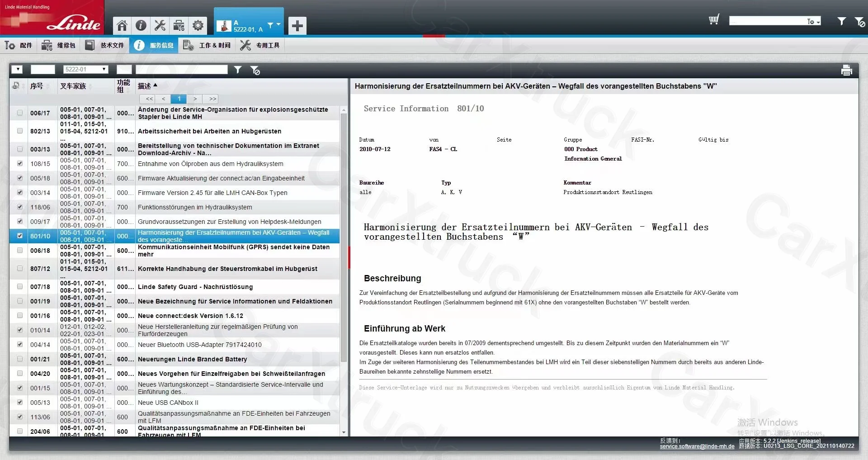Open Neuer Bluetooth USB-Adapter 7917424010 entry
Image resolution: width=868 pixels, height=460 pixels.
(x=199, y=345)
